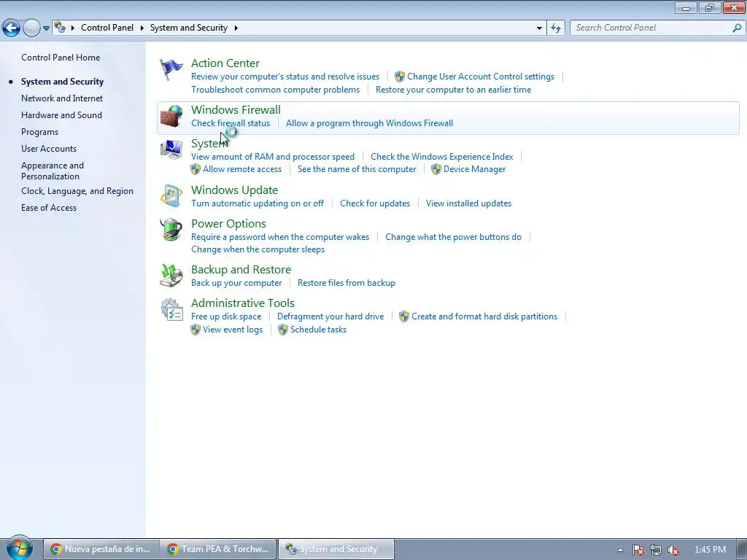
Task: Open the Programs category
Action: pyautogui.click(x=39, y=132)
